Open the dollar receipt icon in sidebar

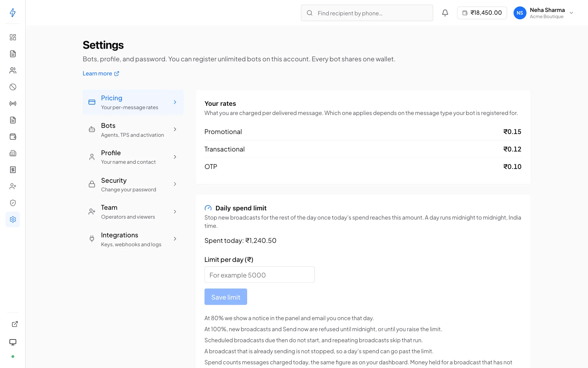[x=13, y=170]
